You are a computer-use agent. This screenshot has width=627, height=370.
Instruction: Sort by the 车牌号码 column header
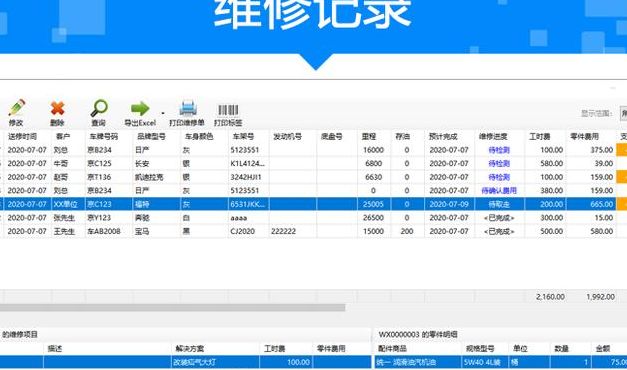104,136
